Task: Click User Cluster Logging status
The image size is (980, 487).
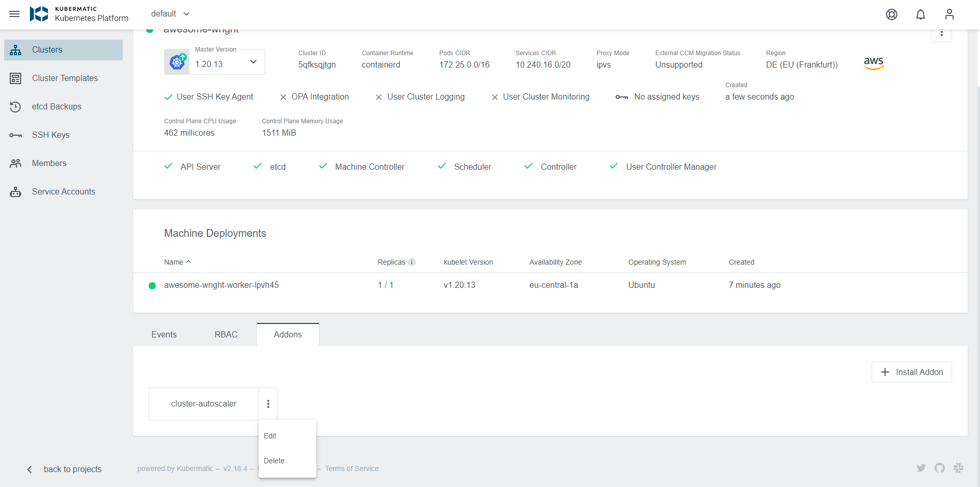Action: pyautogui.click(x=420, y=97)
